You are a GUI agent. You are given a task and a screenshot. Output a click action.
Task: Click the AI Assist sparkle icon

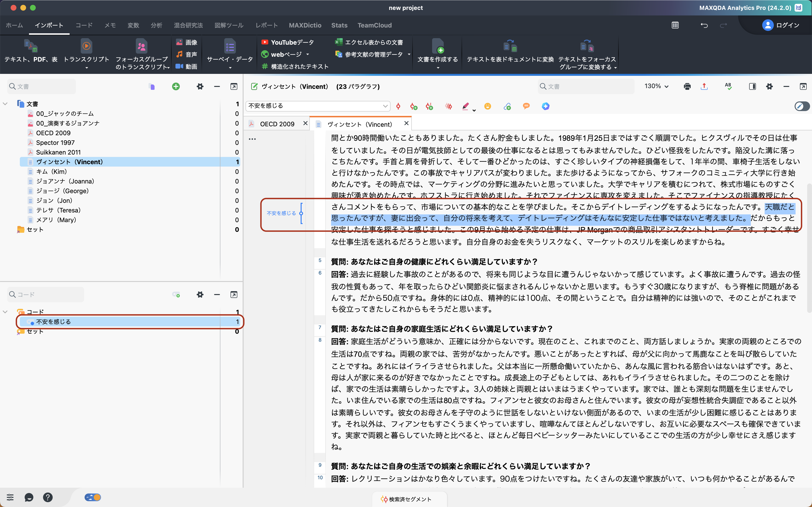546,106
